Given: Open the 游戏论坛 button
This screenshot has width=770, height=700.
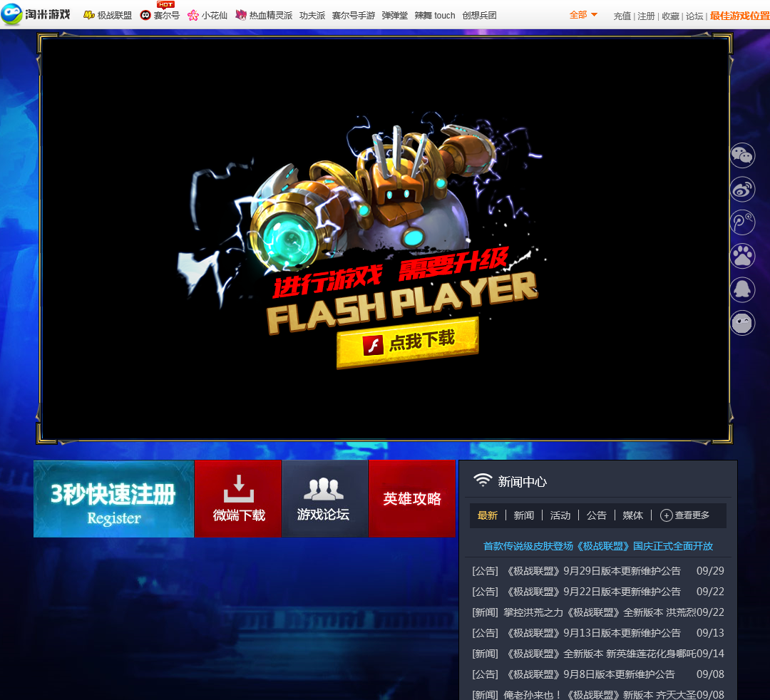Looking at the screenshot, I should [325, 499].
